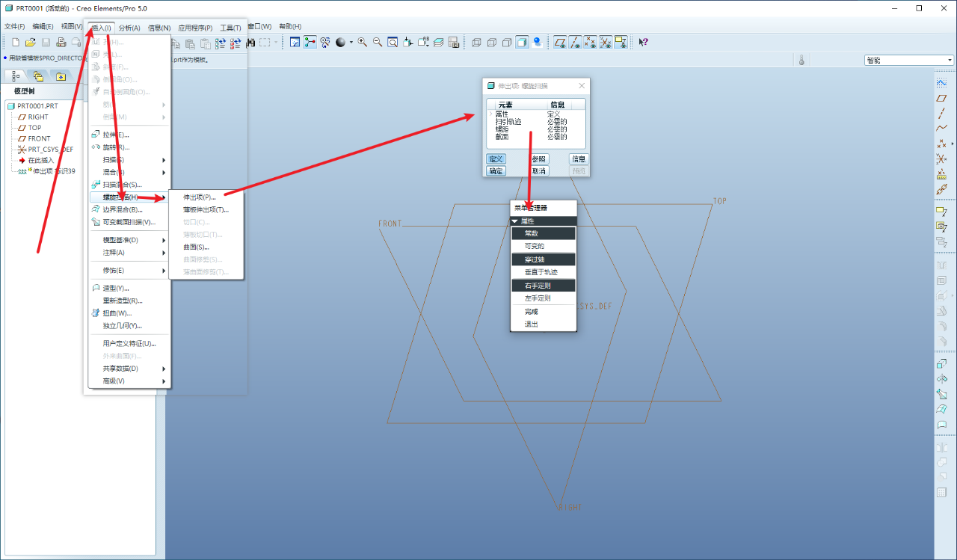
Task: Choose 曲面(S)... from the submenu
Action: [196, 247]
